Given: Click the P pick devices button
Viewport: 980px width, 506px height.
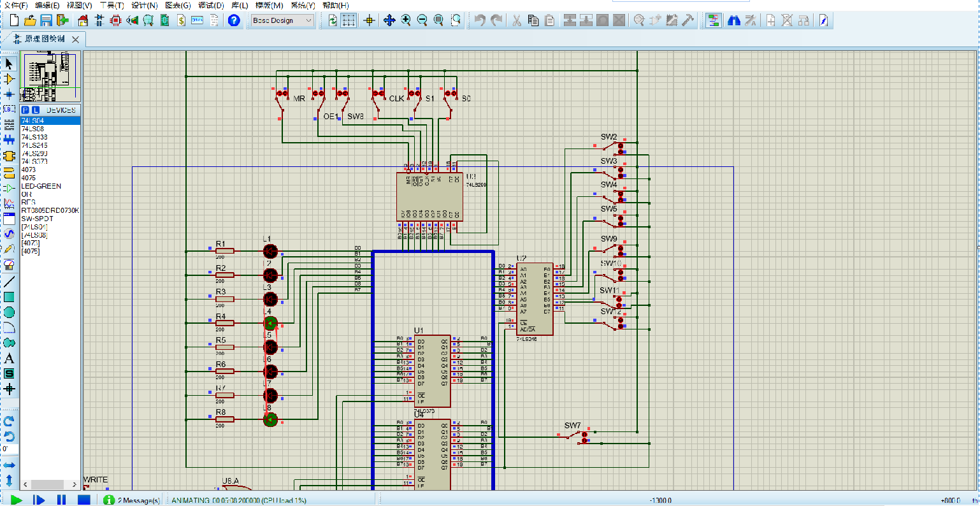Looking at the screenshot, I should [25, 110].
